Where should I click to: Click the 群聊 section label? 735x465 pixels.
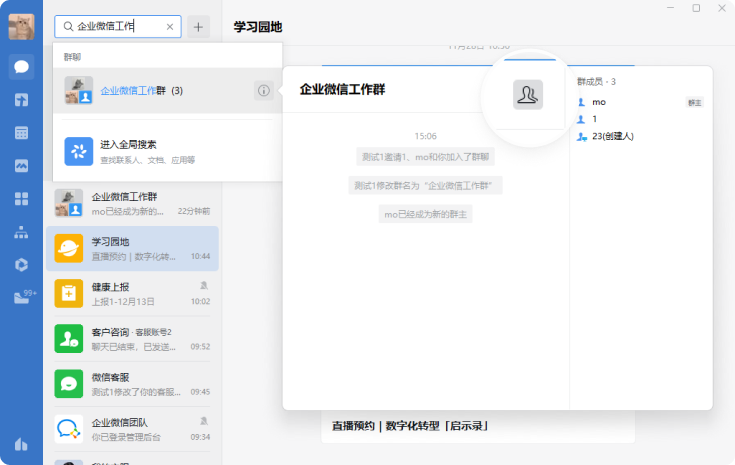pos(73,57)
